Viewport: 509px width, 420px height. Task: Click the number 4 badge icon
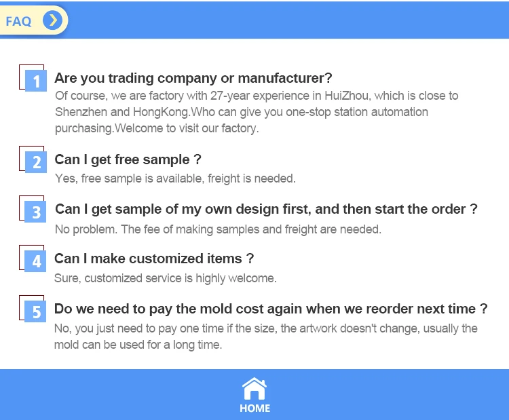pyautogui.click(x=35, y=261)
